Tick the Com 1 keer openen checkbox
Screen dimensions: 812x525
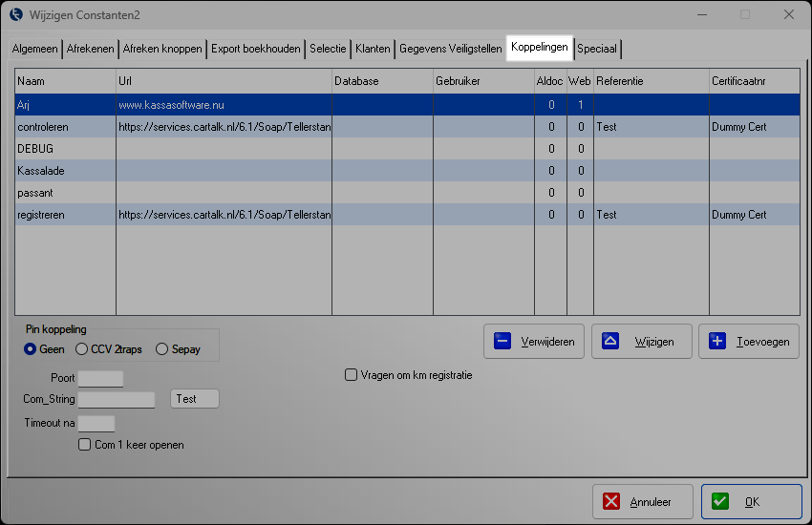click(x=85, y=445)
